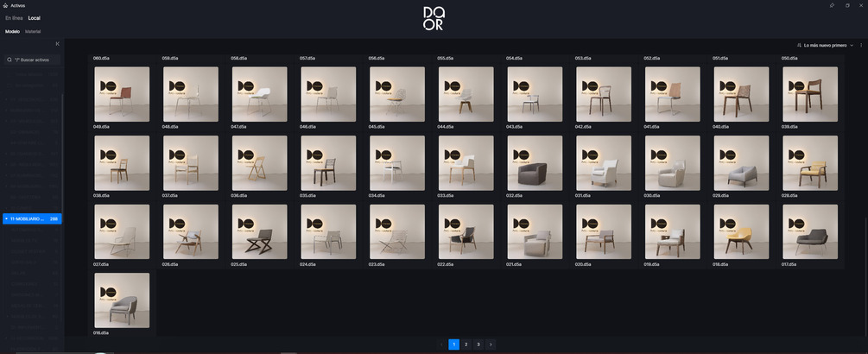The image size is (868, 354).
Task: Select the 044.d5a chair thumbnail
Action: click(466, 94)
